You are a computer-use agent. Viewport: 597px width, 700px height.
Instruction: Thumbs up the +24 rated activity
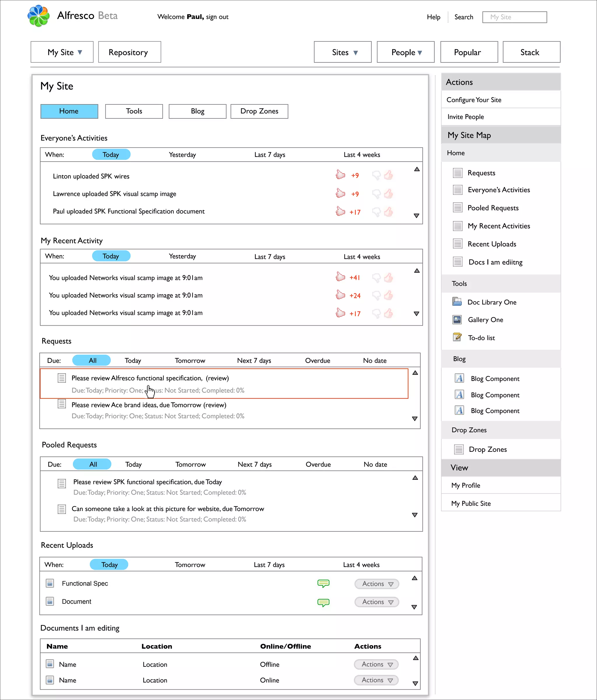pyautogui.click(x=388, y=295)
